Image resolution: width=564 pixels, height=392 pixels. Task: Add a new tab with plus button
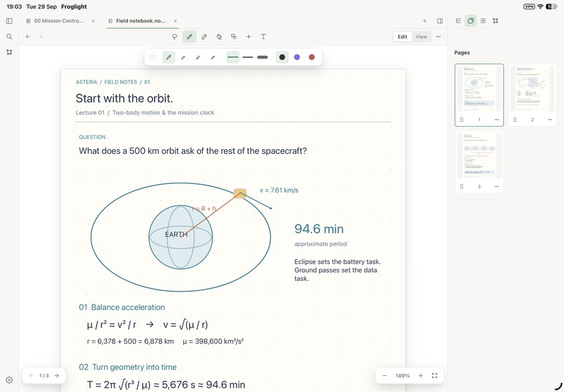click(x=425, y=21)
